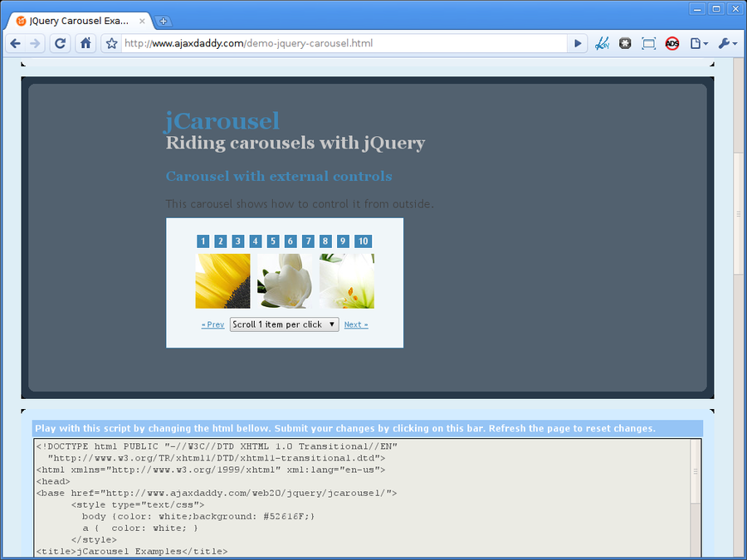747x560 pixels.
Task: Jump to carousel item 8
Action: (325, 241)
